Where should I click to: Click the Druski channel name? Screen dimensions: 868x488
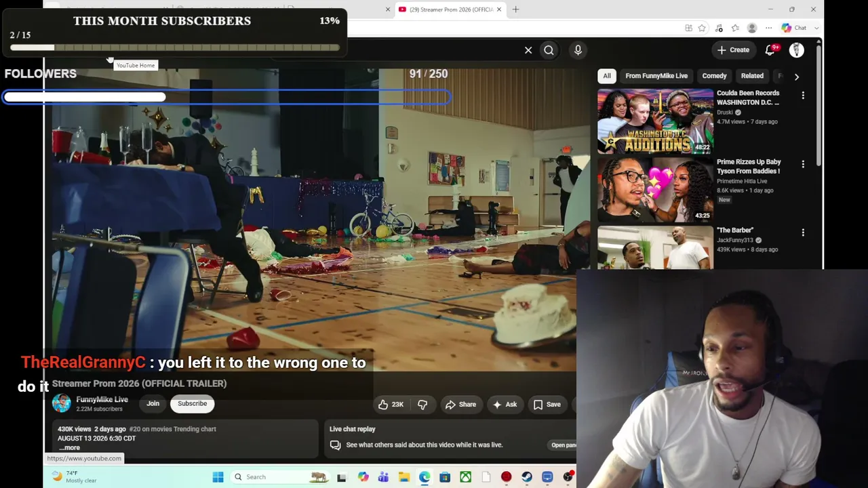tap(725, 113)
